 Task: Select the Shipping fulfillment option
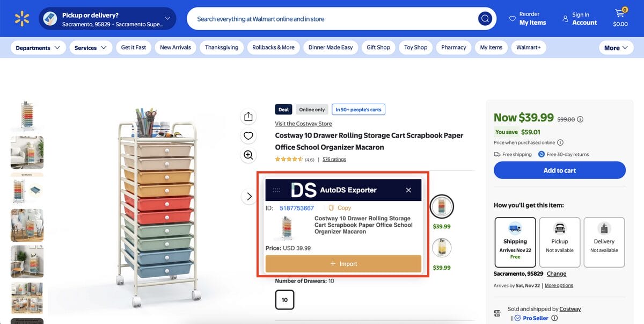[x=515, y=242]
